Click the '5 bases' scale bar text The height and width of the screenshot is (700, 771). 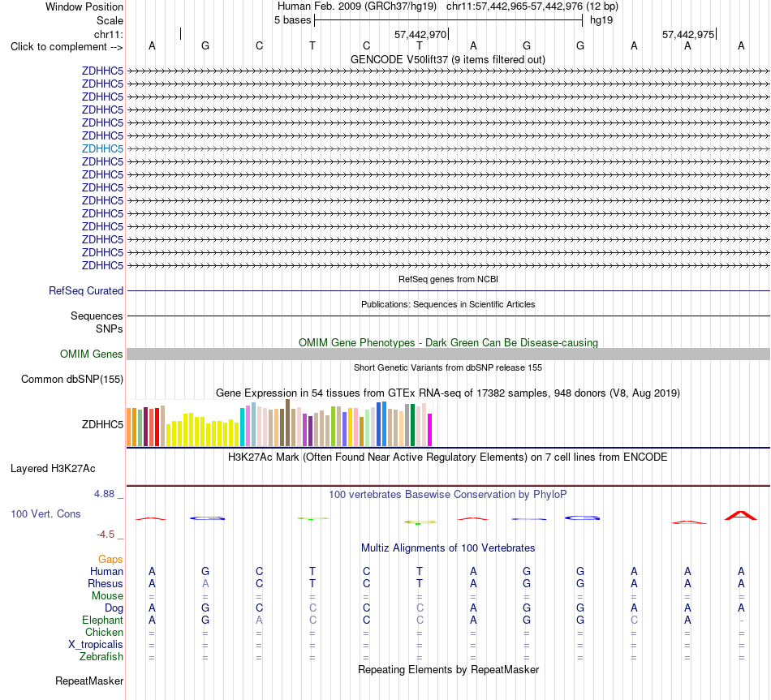[292, 20]
